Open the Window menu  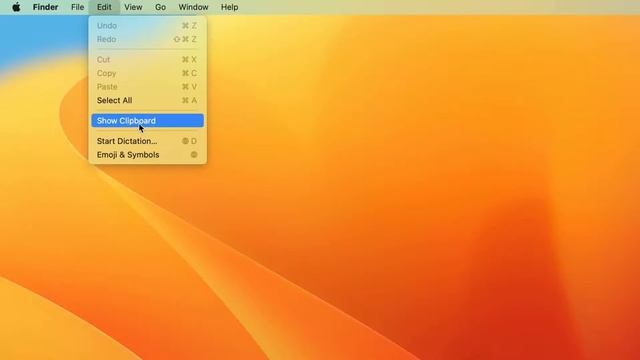193,7
